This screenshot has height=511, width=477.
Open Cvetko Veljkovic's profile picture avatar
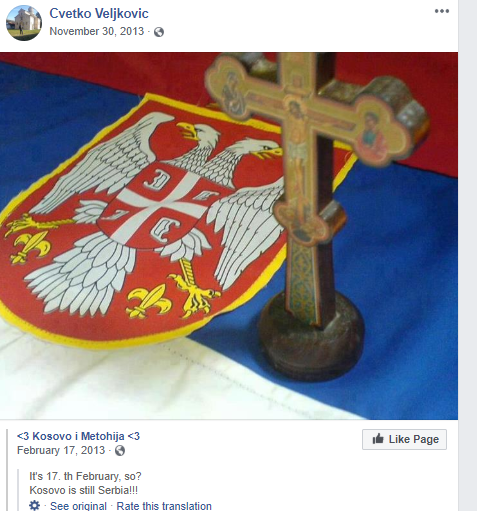pyautogui.click(x=24, y=23)
